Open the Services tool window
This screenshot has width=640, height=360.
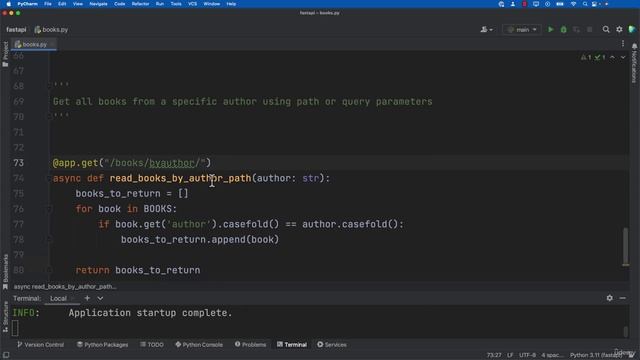pos(332,344)
